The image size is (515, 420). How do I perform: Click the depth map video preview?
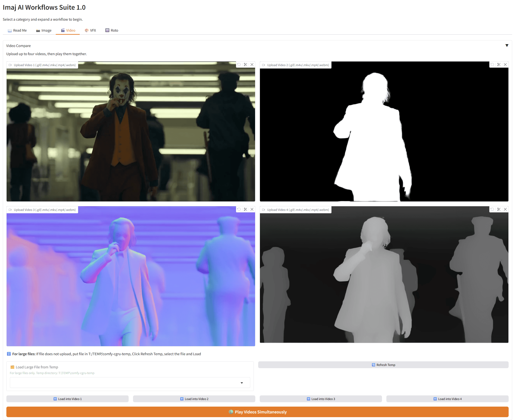384,278
